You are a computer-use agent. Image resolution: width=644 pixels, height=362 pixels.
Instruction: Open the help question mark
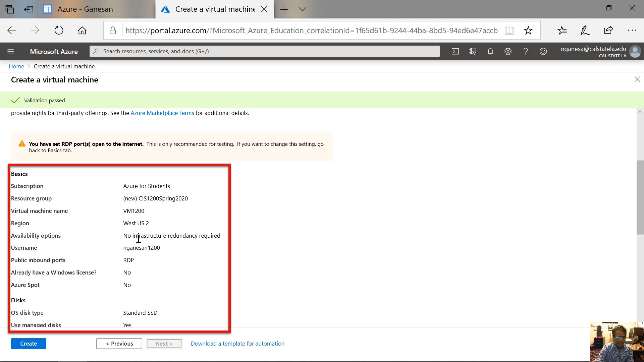[526, 51]
